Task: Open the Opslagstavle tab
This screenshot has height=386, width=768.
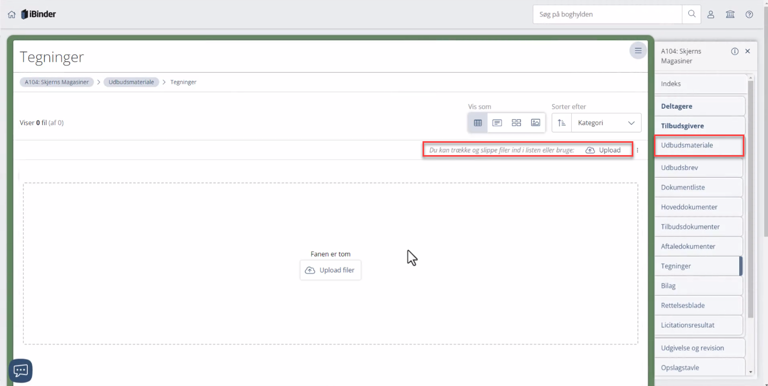Action: click(699, 367)
